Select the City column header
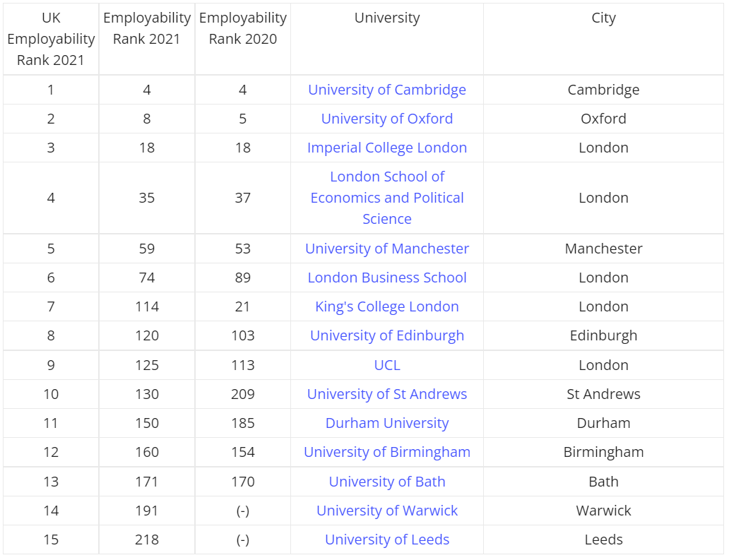The image size is (729, 560). click(603, 18)
